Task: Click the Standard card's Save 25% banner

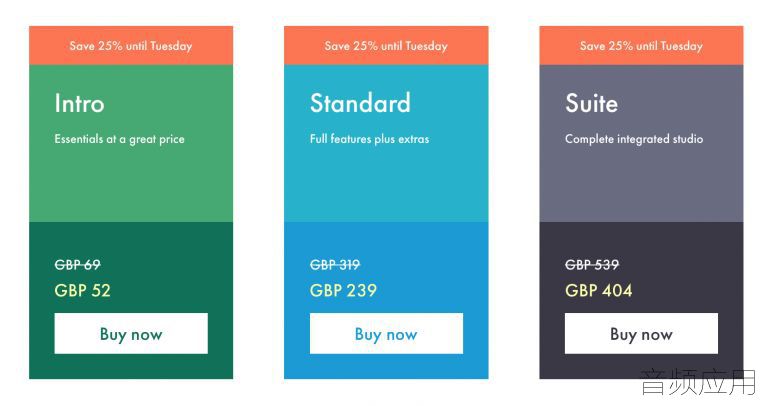Action: coord(386,46)
